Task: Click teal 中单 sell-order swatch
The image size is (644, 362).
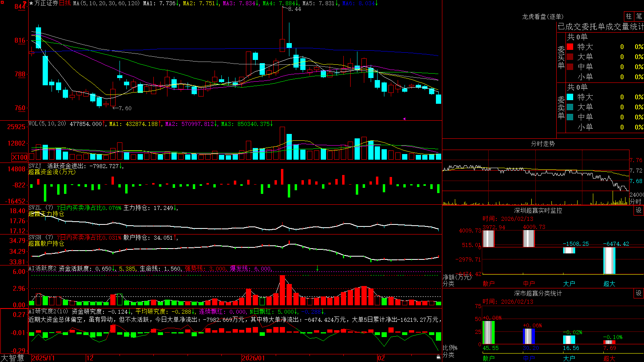Action: tap(570, 117)
